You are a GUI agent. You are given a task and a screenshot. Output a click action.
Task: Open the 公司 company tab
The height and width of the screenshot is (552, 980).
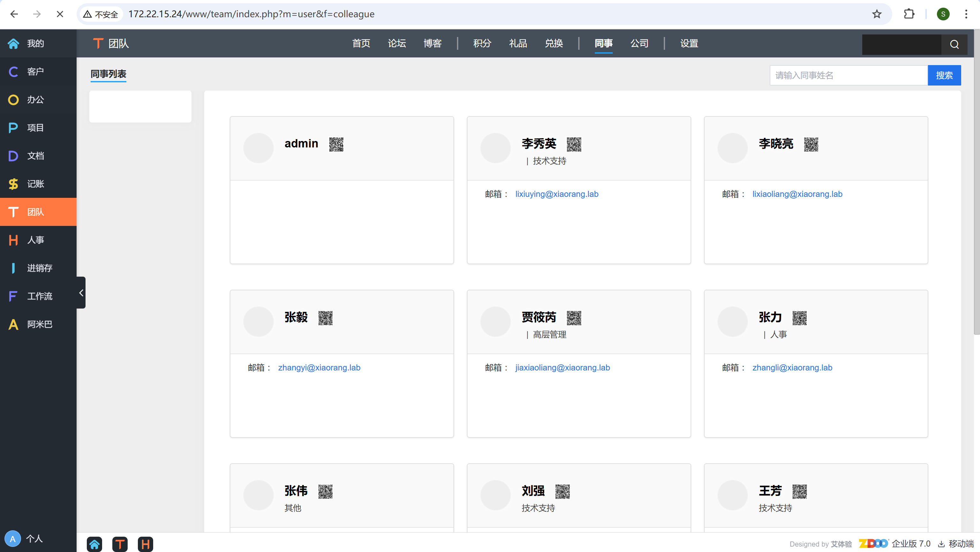coord(639,43)
